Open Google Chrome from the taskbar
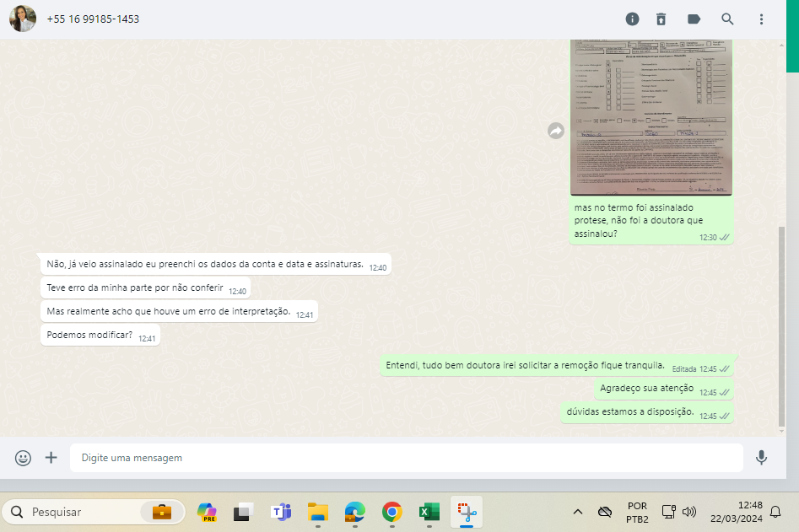The height and width of the screenshot is (532, 799). 391,512
